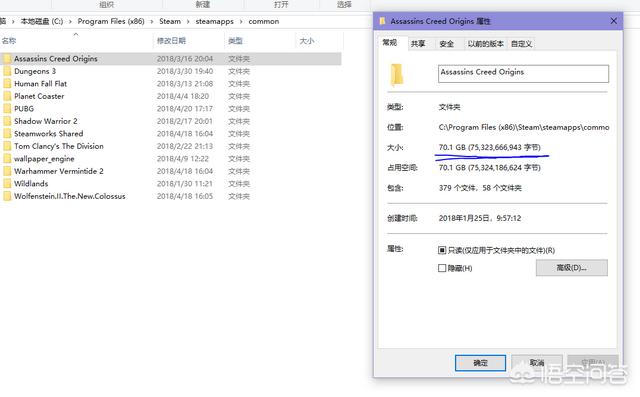This screenshot has width=640, height=397.
Task: Click the 70.1 GB (75,323,666,943 字节) size value
Action: [489, 147]
